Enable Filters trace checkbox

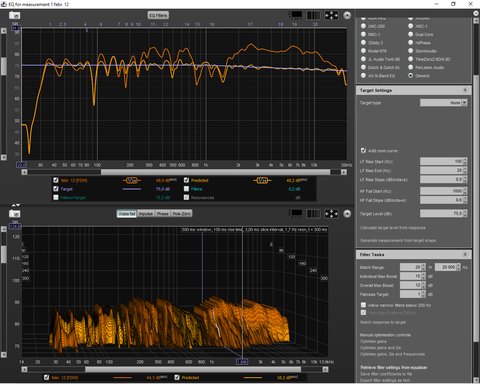pos(186,189)
